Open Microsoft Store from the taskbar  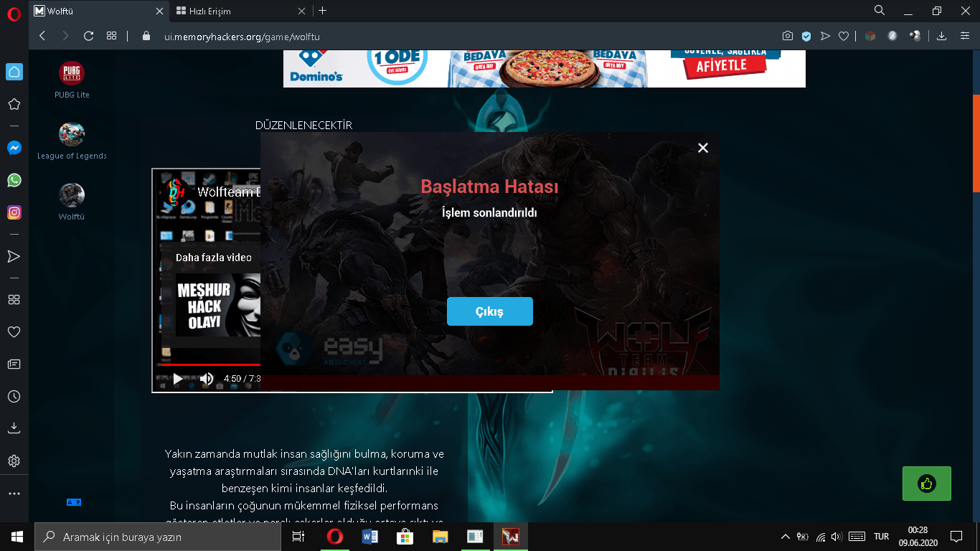tap(405, 537)
